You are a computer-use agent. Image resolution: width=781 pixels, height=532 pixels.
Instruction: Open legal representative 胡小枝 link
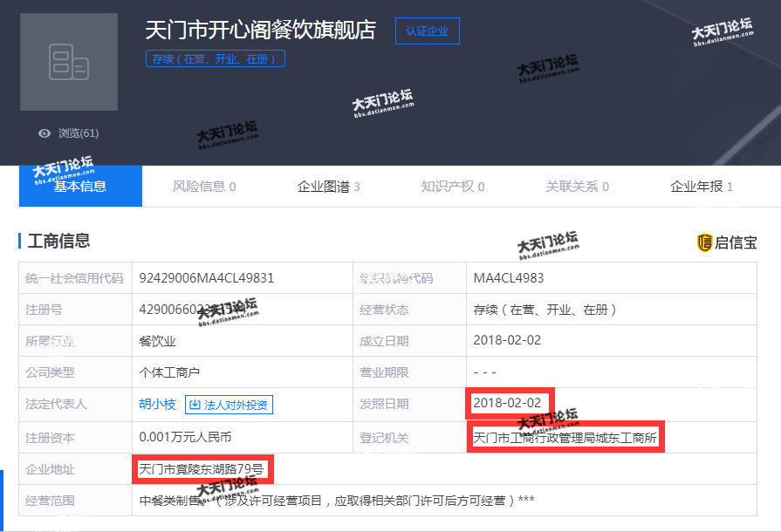coord(157,405)
